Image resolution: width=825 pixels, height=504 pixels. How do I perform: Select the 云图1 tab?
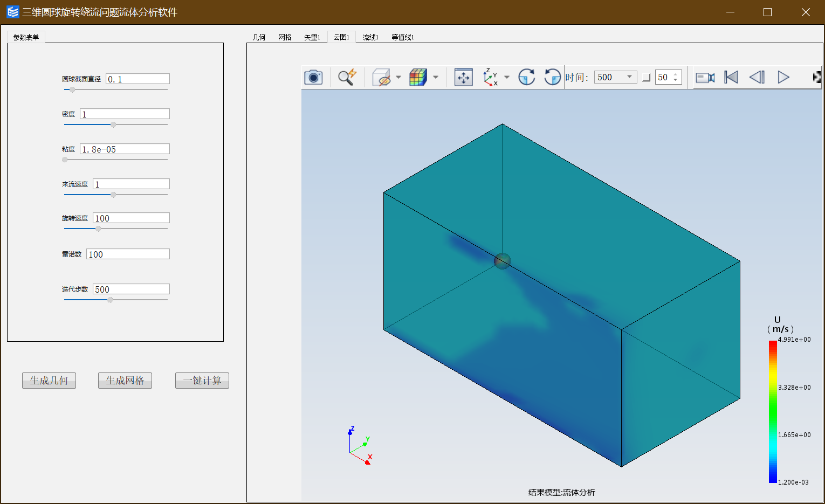click(x=341, y=37)
